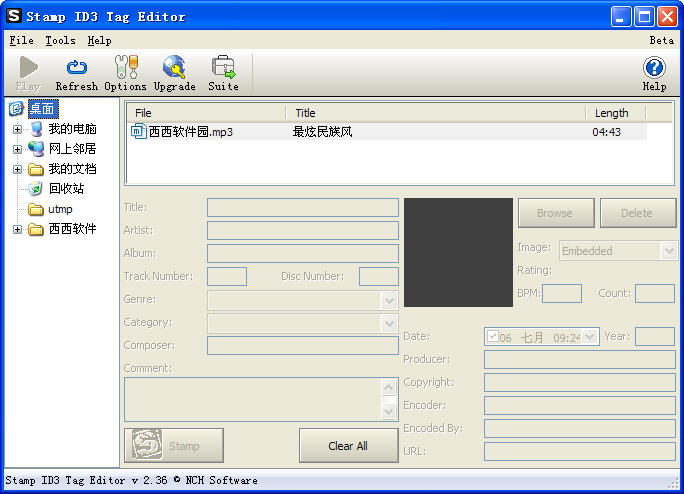This screenshot has width=684, height=494.
Task: Expand the 西西软件 tree node
Action: (17, 229)
